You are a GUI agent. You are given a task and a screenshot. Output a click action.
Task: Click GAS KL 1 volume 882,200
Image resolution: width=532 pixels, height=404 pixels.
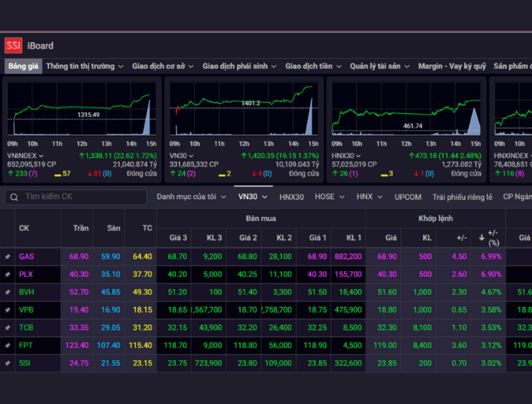coord(348,257)
